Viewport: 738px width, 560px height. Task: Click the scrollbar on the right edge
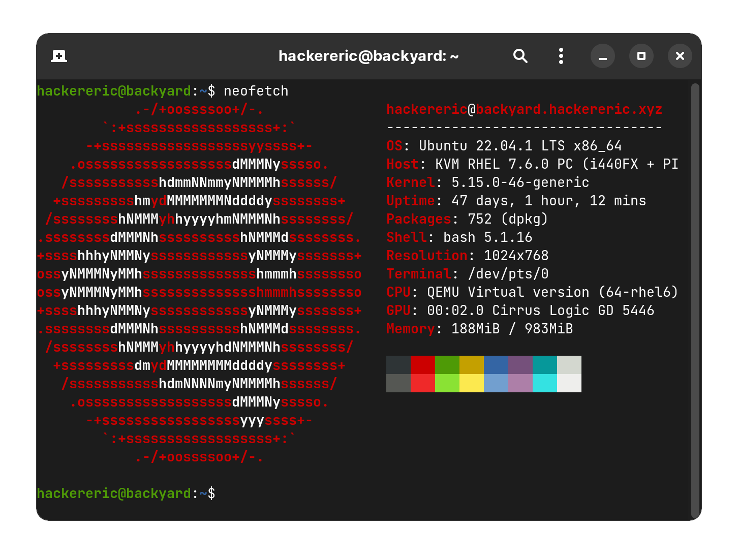[x=696, y=279]
